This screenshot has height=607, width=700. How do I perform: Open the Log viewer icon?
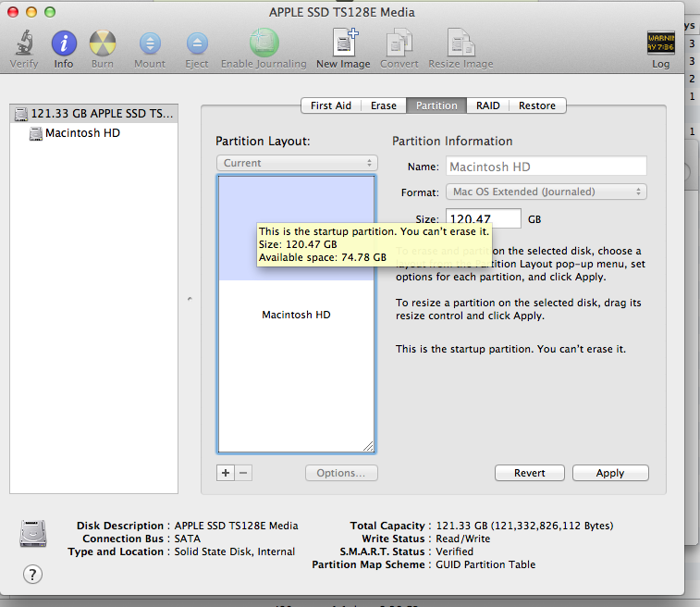click(661, 43)
